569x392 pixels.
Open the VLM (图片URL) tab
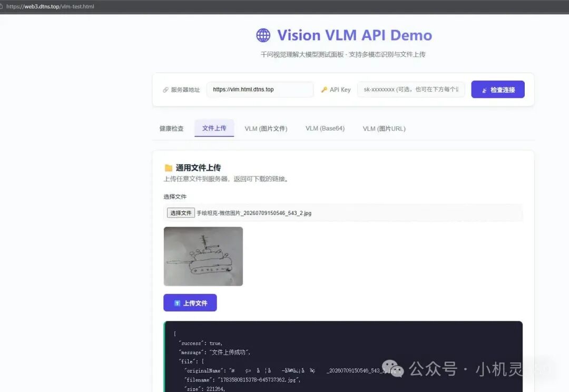(384, 129)
